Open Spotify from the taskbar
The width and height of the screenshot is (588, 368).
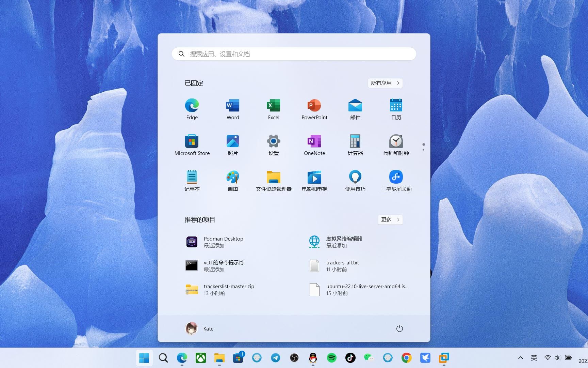coord(332,358)
